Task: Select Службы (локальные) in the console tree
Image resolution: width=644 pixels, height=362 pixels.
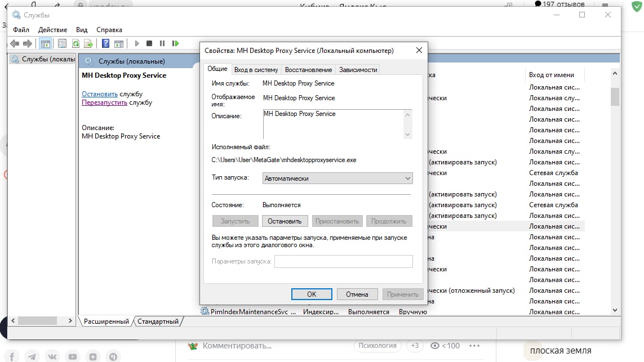Action: [43, 59]
